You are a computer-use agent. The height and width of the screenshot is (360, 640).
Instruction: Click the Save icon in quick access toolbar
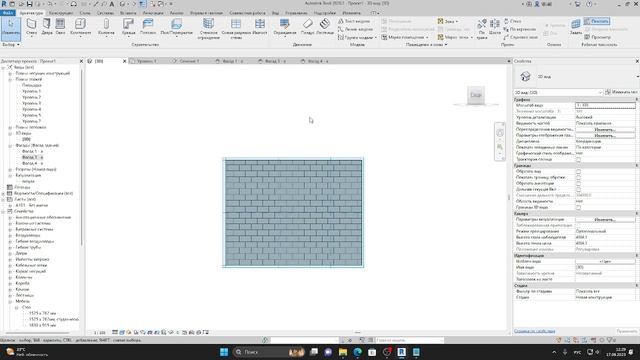(29, 4)
